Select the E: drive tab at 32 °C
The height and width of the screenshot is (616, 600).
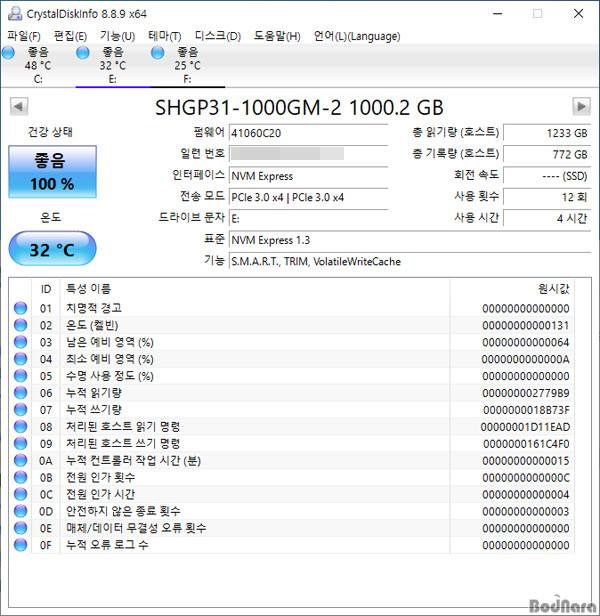112,65
